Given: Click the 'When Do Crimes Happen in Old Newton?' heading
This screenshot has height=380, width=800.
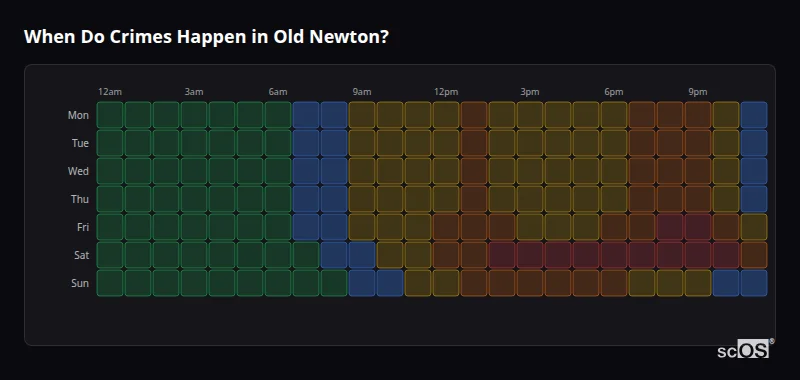Looking at the screenshot, I should click(x=206, y=37).
